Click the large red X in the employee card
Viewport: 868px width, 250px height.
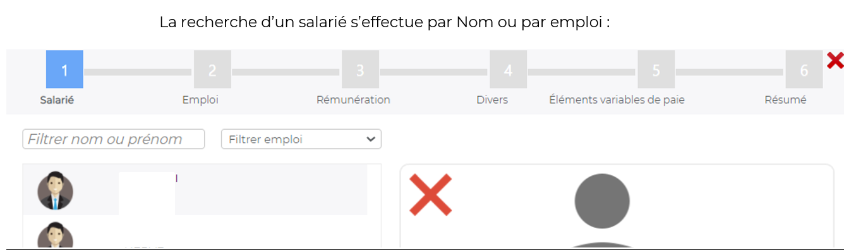coord(430,194)
